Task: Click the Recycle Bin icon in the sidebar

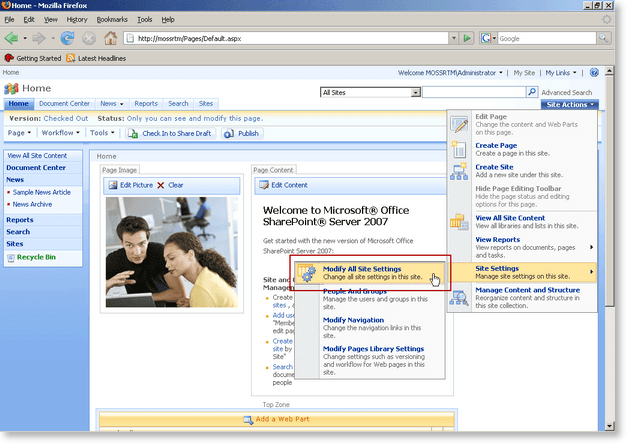Action: 11,258
